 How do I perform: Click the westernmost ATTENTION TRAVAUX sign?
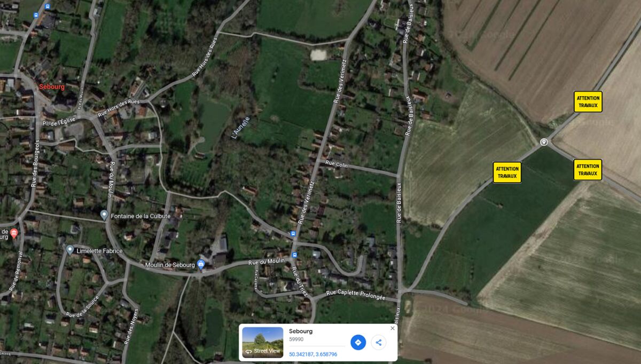[507, 172]
